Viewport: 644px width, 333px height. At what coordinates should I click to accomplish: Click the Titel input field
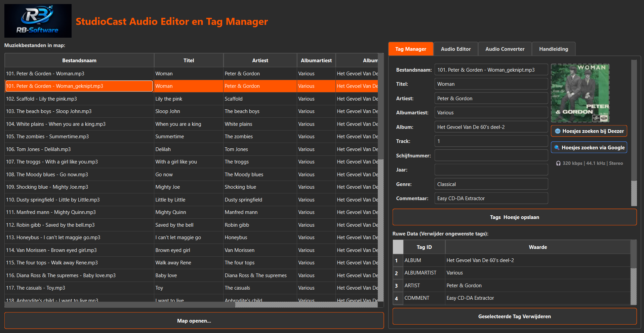pos(491,84)
